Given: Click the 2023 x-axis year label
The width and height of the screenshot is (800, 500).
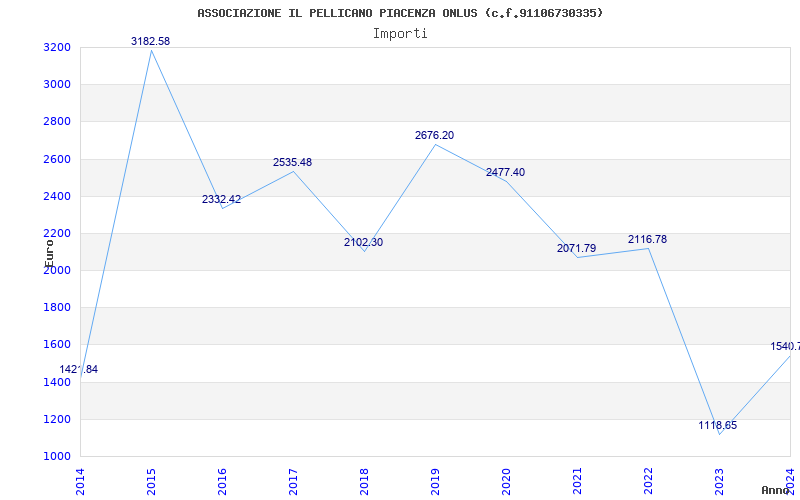Looking at the screenshot, I should pos(719,482).
